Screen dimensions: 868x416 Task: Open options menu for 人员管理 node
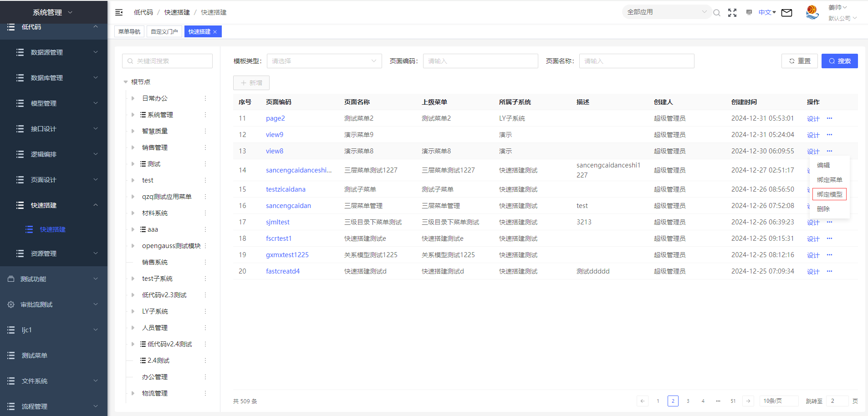click(x=205, y=328)
